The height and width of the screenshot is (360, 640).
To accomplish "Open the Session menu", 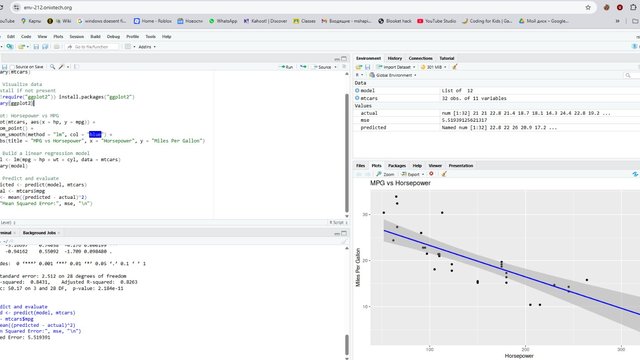I will (76, 36).
